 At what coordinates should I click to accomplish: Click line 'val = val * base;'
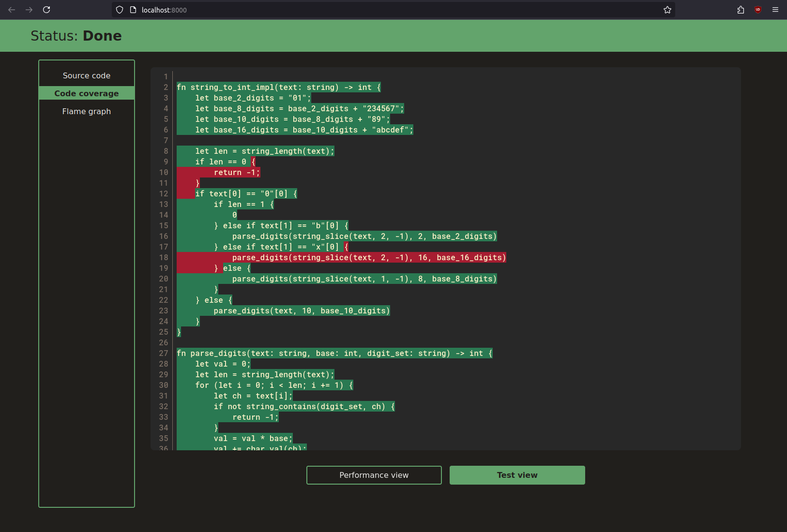tap(253, 438)
